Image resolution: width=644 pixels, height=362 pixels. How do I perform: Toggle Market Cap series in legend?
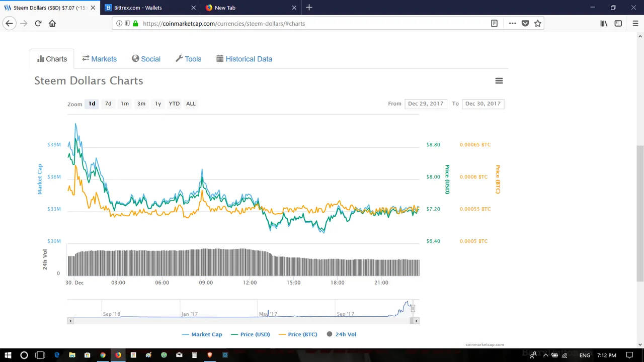click(x=202, y=334)
